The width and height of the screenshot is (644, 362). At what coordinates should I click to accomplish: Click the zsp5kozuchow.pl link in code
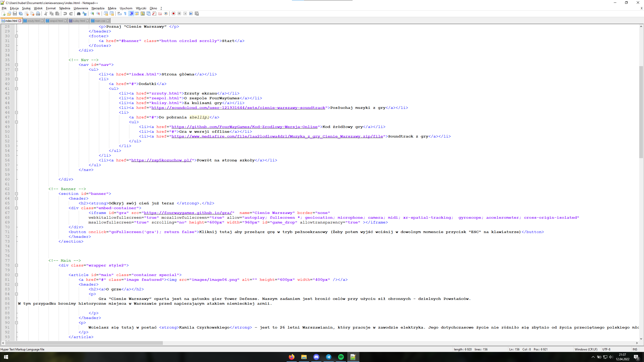[x=161, y=160]
